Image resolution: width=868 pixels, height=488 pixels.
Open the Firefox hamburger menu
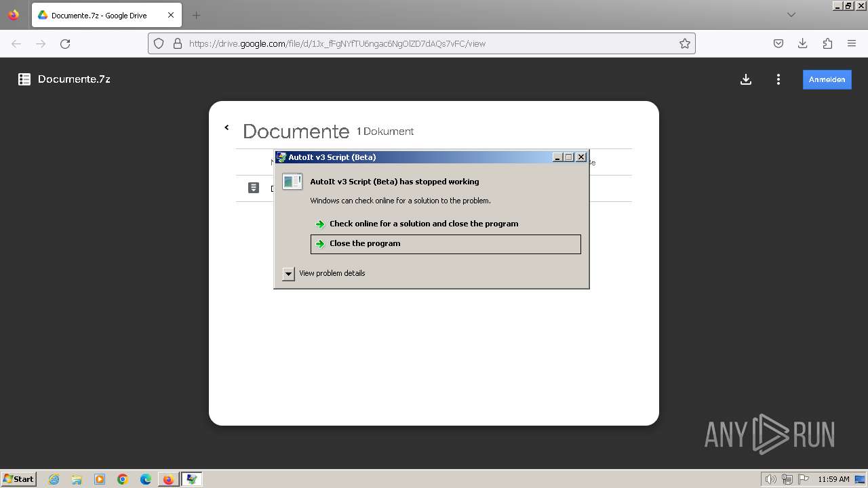(852, 43)
